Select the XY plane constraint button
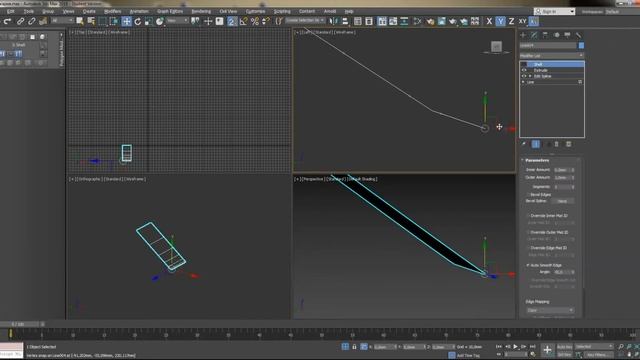The width and height of the screenshot is (640, 360). coord(522,21)
